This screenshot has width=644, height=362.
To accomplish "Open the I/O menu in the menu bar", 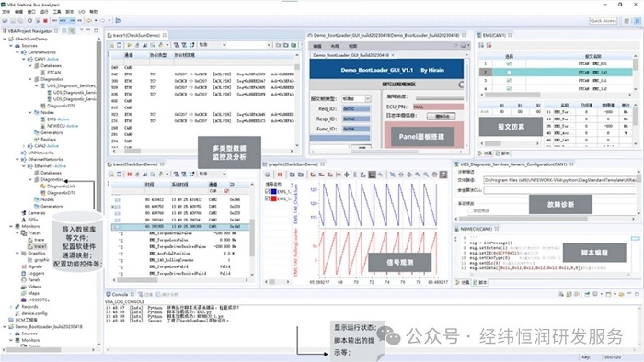I will pyautogui.click(x=81, y=12).
